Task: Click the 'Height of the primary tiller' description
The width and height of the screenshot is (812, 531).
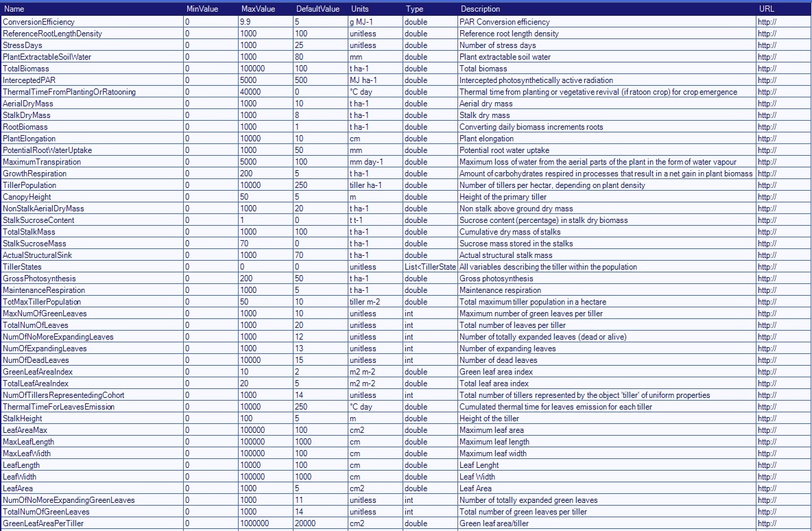Action: click(606, 197)
